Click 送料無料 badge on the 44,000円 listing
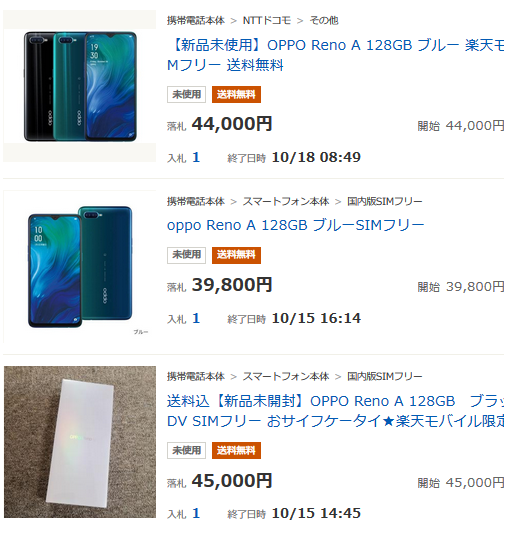Screen dimensions: 509x534 click(x=236, y=94)
